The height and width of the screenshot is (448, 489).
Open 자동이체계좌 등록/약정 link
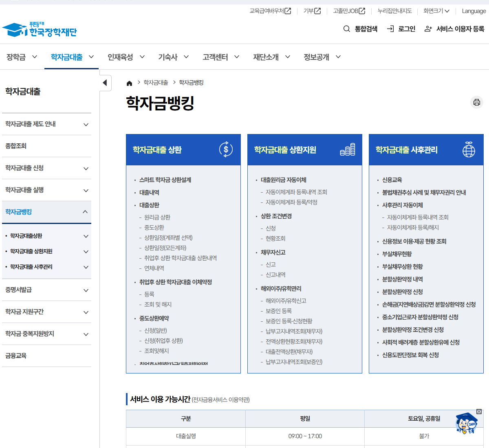(x=291, y=202)
